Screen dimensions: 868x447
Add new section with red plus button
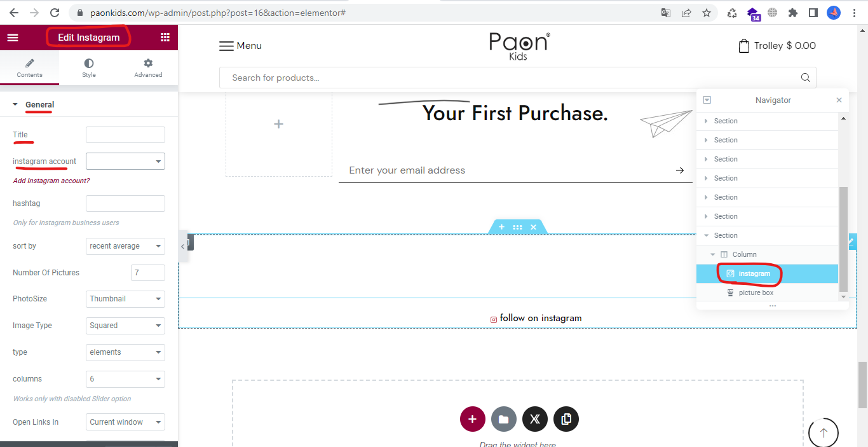click(x=473, y=419)
